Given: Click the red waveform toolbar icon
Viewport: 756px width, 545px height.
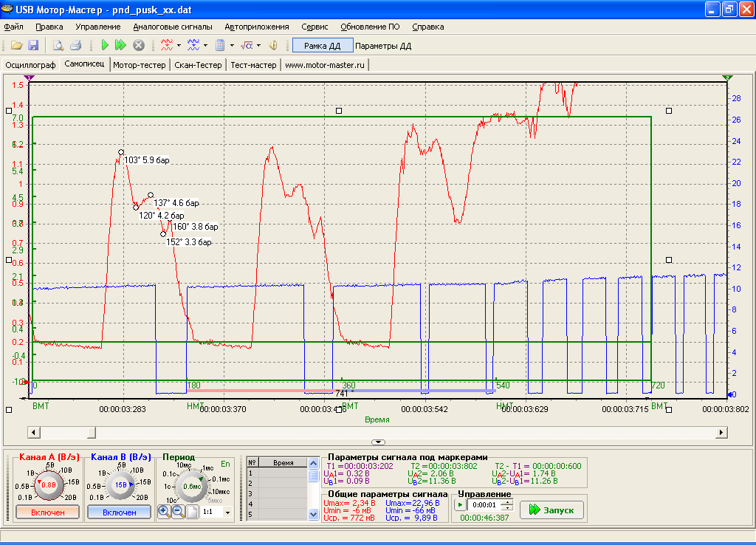Looking at the screenshot, I should tap(167, 45).
